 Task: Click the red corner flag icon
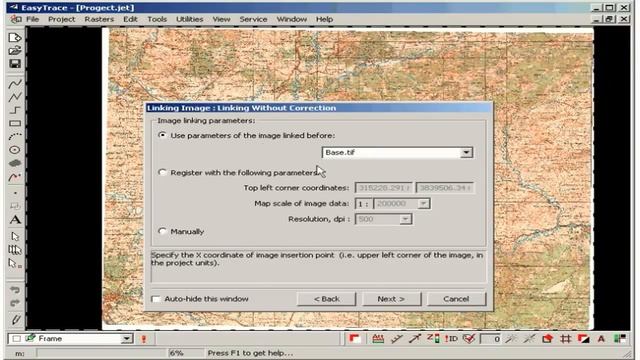[x=354, y=338]
